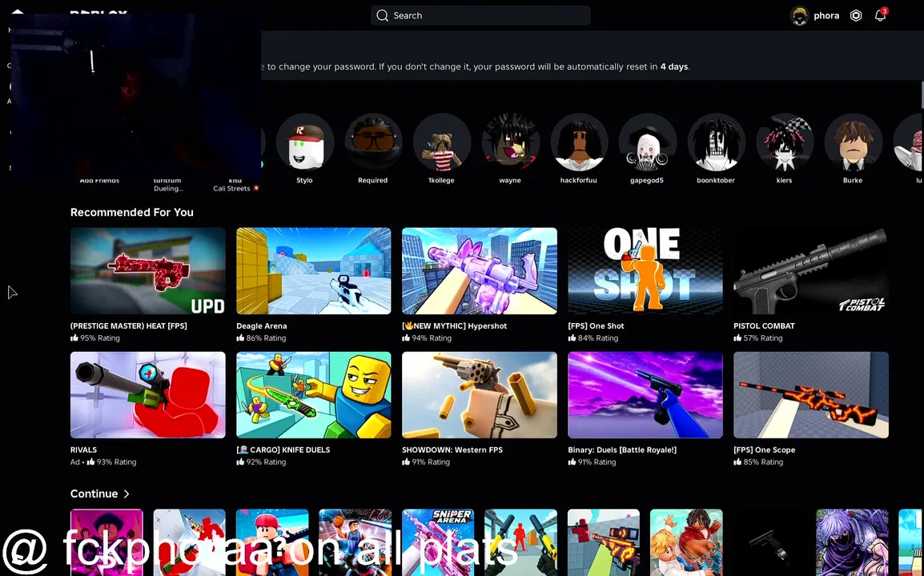Open PISTOL COMBAT game thumbnail

pos(811,271)
